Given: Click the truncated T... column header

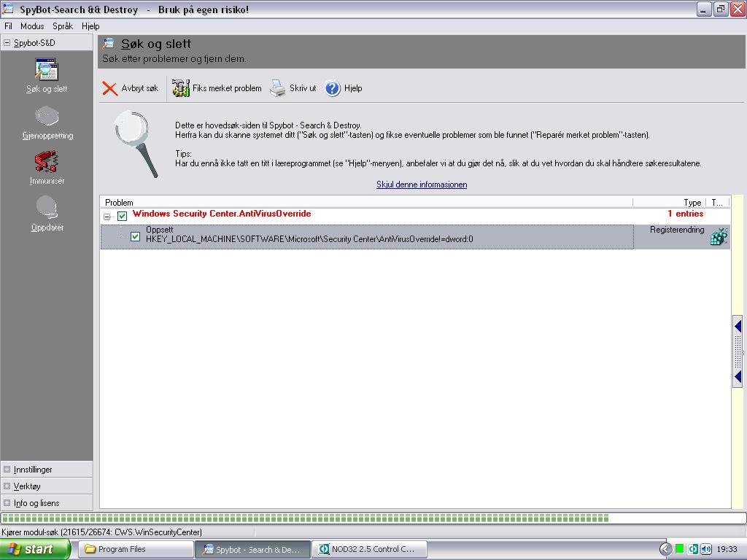Looking at the screenshot, I should pos(718,203).
